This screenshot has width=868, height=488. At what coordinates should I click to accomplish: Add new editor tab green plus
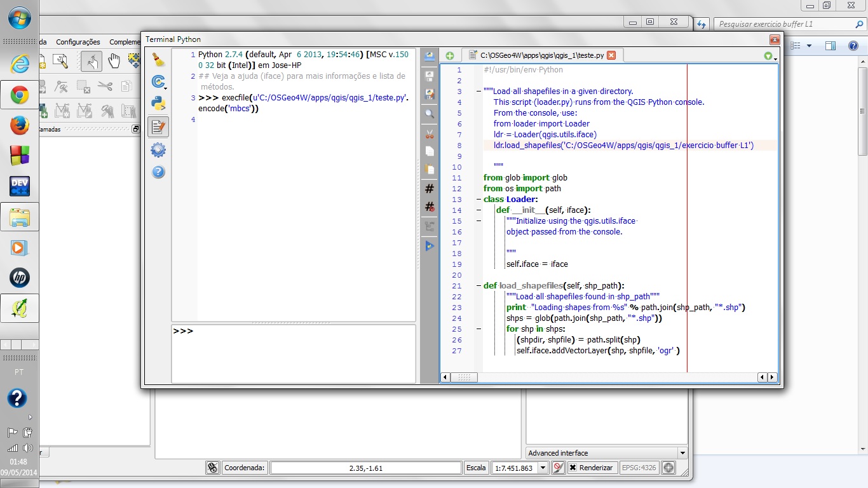(x=449, y=56)
